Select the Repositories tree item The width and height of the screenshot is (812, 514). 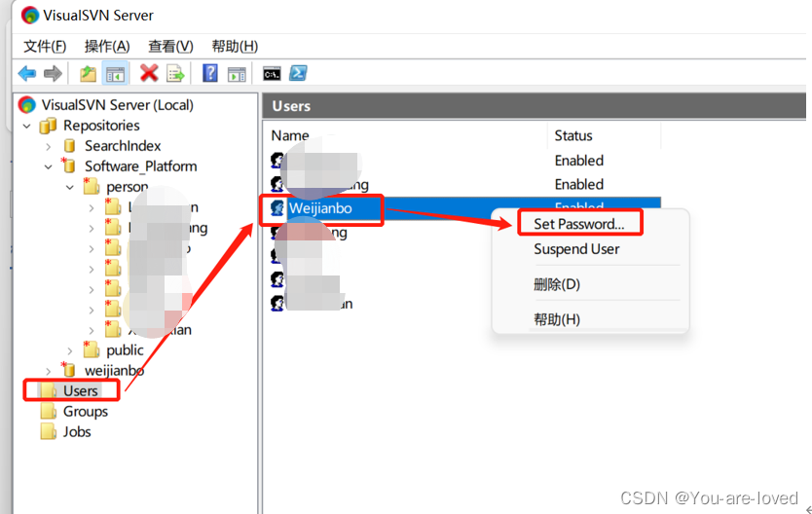(x=101, y=126)
